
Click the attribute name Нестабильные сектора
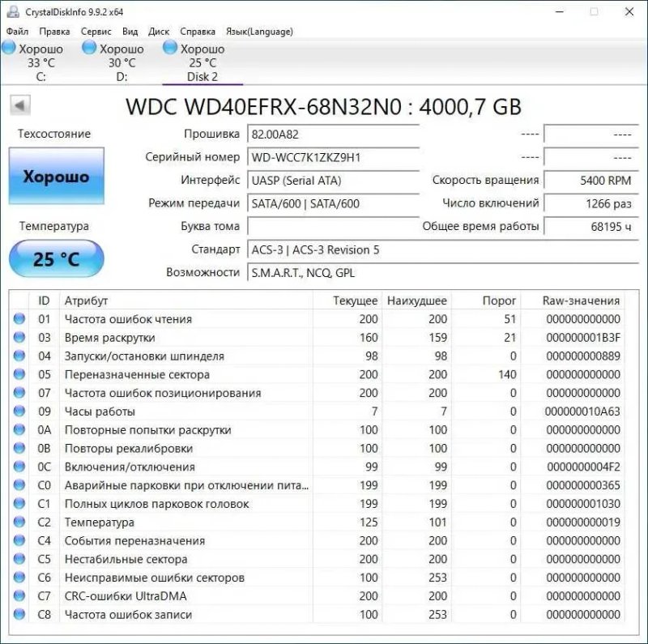click(x=126, y=559)
